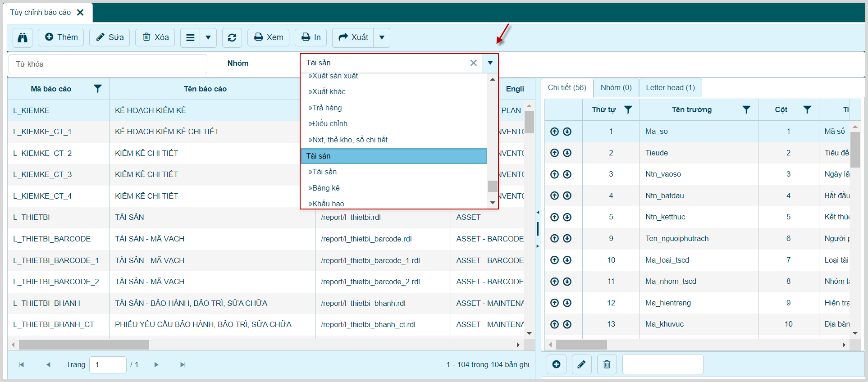Select »Điều chỉnh in the dropdown
Screen dimensions: 868x382
(x=393, y=123)
